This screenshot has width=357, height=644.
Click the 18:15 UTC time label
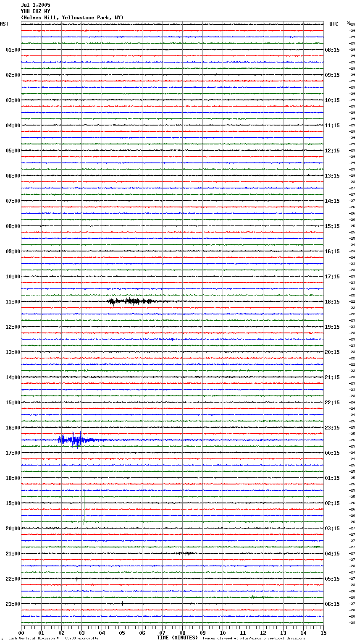pyautogui.click(x=332, y=302)
